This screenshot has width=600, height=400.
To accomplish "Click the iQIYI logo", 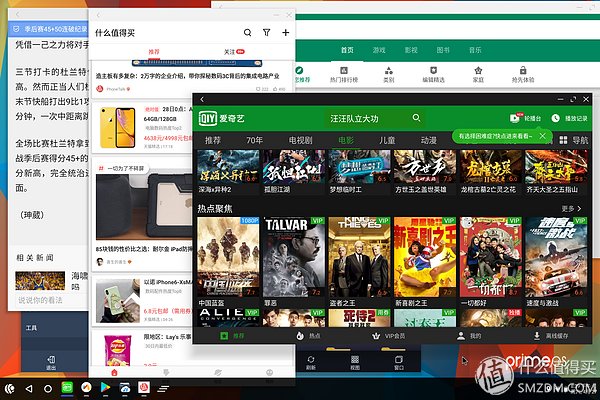I will click(x=222, y=119).
